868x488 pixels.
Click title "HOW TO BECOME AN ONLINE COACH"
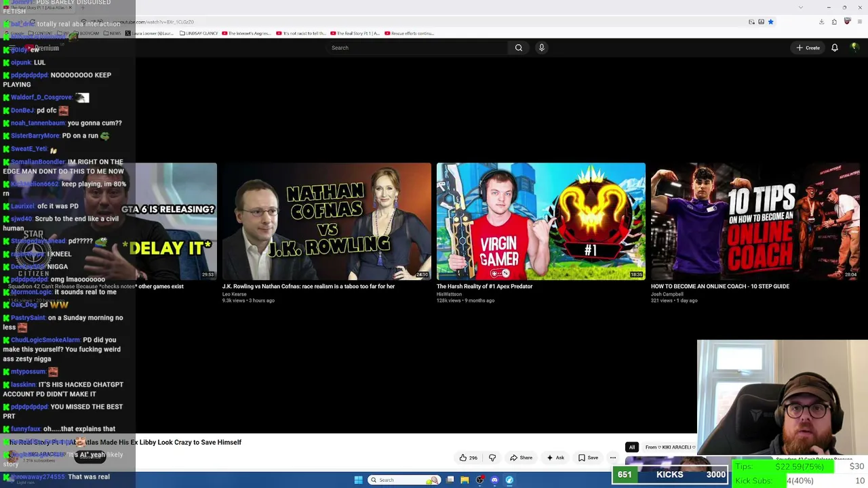pos(720,286)
